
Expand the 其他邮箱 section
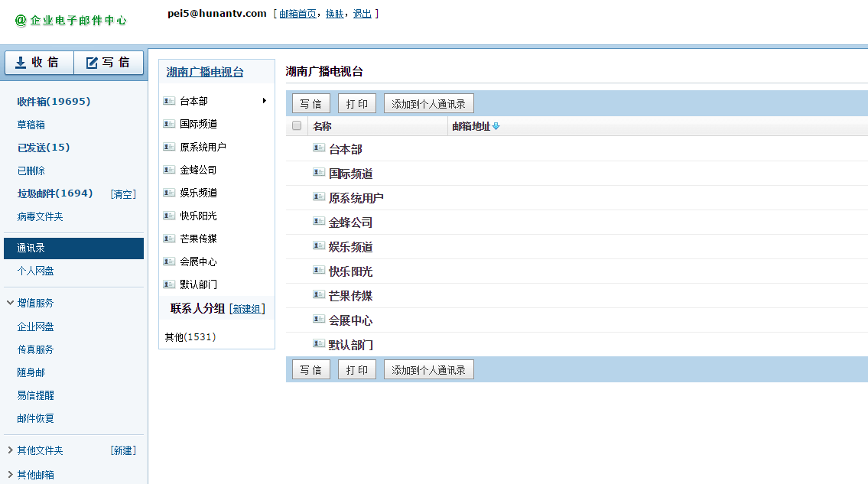(x=10, y=475)
